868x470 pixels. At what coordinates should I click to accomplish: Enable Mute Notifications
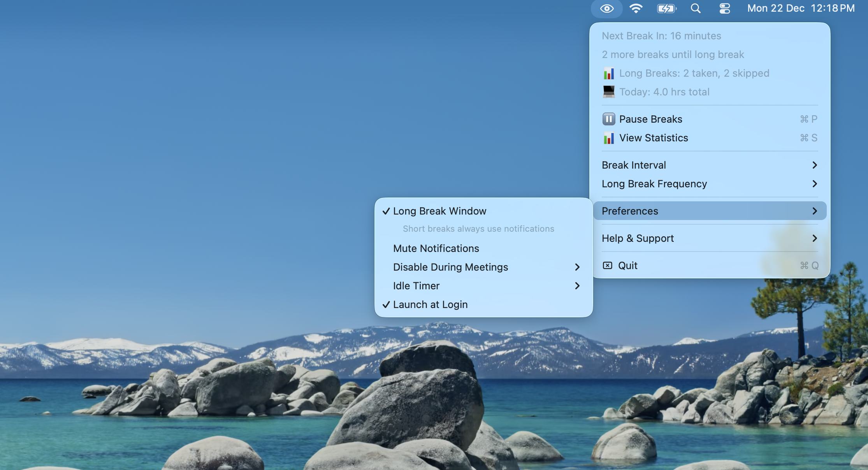coord(436,248)
